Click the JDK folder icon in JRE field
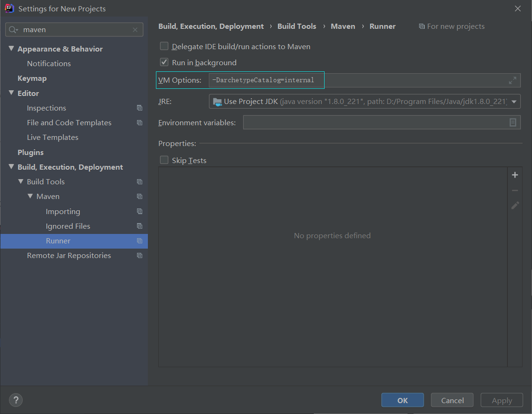Image resolution: width=532 pixels, height=414 pixels. (x=217, y=102)
